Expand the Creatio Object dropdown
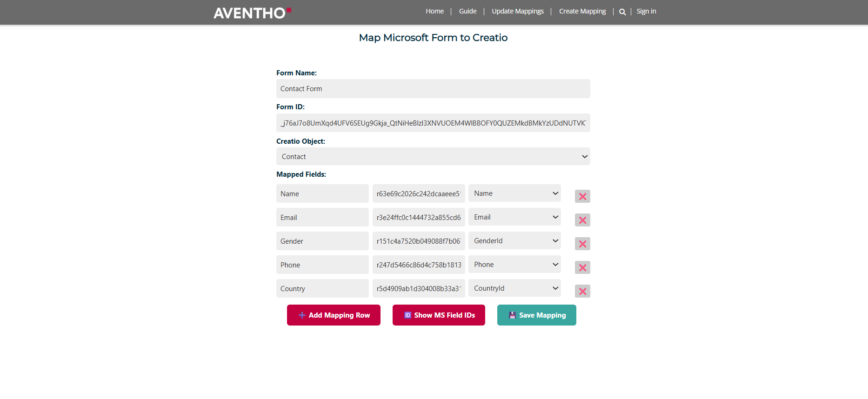The width and height of the screenshot is (868, 399). click(433, 156)
